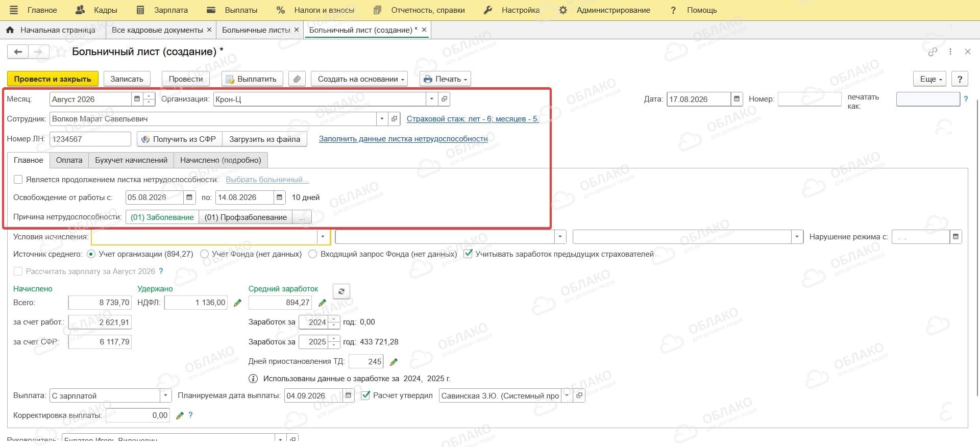The width and height of the screenshot is (980, 447).
Task: Click the back navigation arrow
Action: click(18, 52)
